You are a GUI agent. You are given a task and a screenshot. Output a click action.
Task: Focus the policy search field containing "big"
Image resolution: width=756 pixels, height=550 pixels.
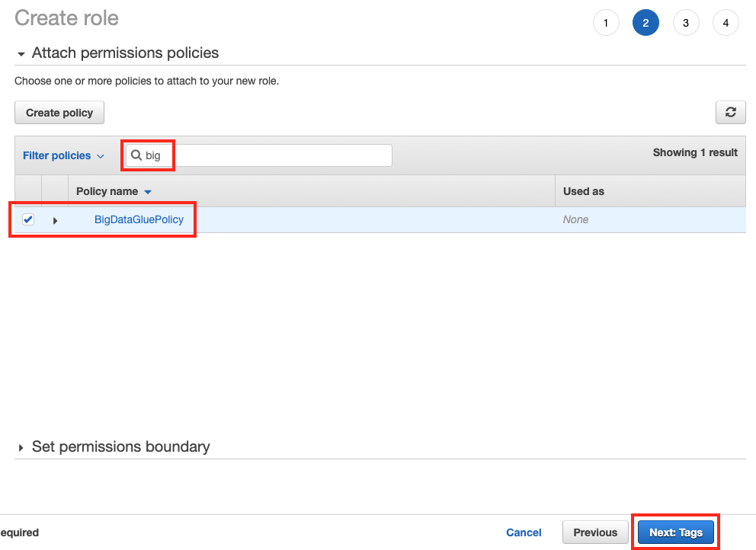pos(267,155)
